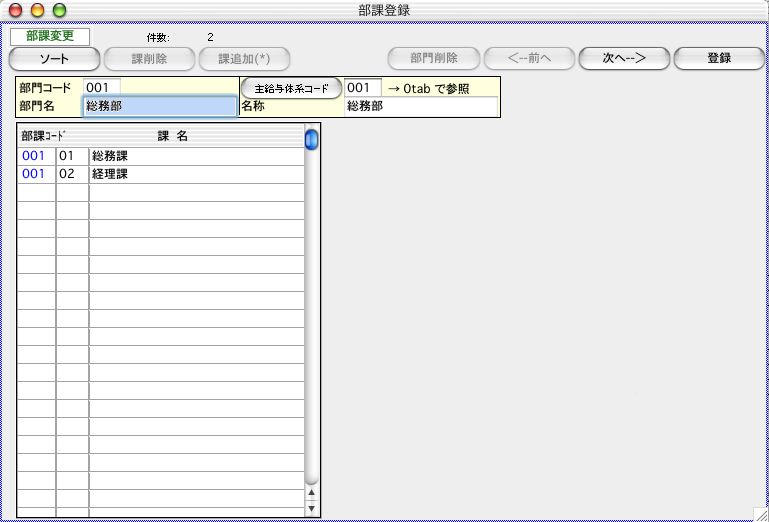This screenshot has width=769, height=522.
Task: Click the 課名 column header
Action: [x=173, y=136]
